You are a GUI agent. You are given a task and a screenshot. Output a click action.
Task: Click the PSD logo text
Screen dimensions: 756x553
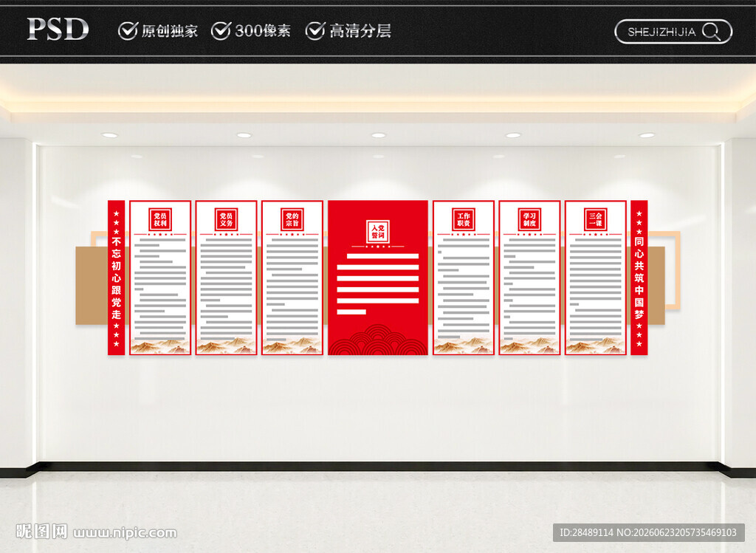(58, 30)
